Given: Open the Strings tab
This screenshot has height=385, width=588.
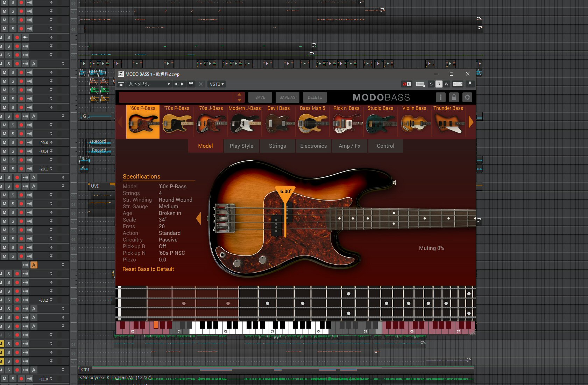Looking at the screenshot, I should (x=277, y=146).
